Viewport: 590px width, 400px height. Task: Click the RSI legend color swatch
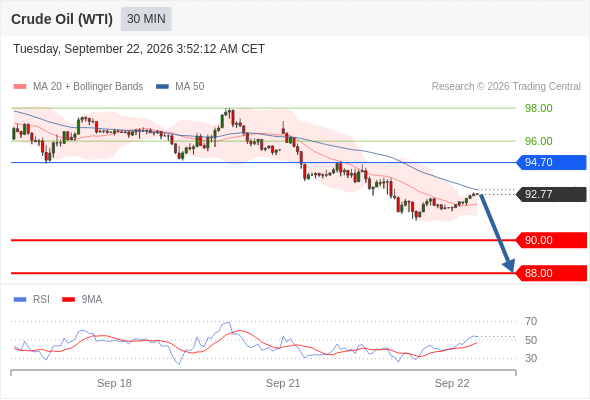tap(20, 300)
